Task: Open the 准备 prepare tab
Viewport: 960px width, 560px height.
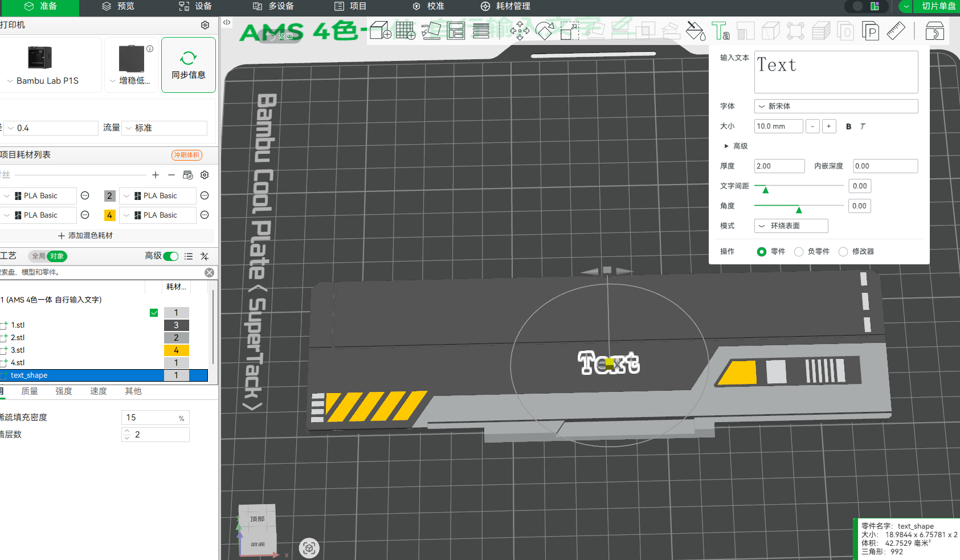Action: (40, 6)
